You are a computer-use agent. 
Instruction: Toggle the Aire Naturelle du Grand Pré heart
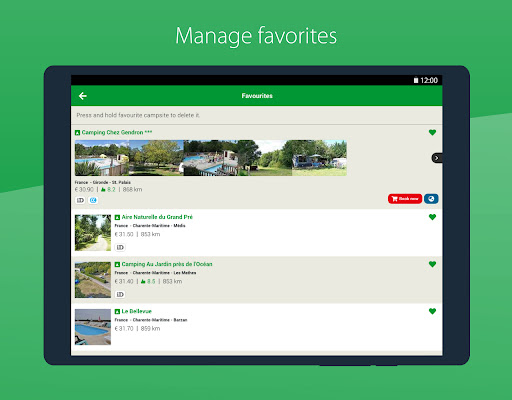coord(432,217)
